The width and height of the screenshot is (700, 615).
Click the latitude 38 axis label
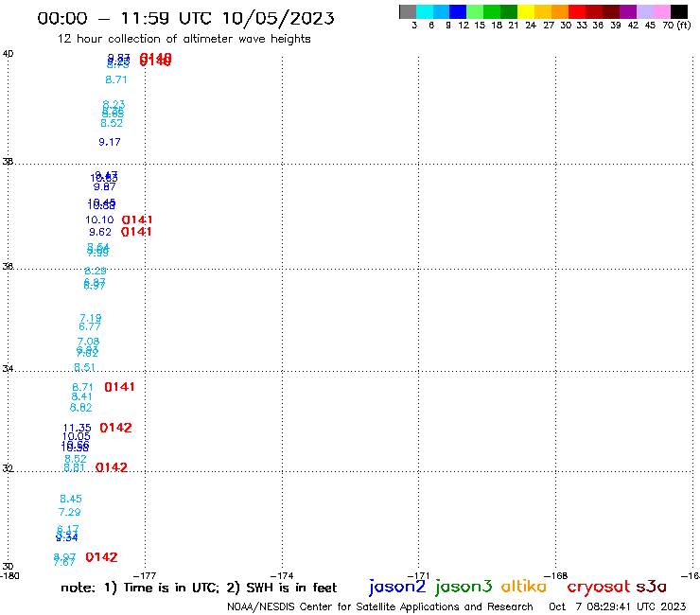coord(8,162)
